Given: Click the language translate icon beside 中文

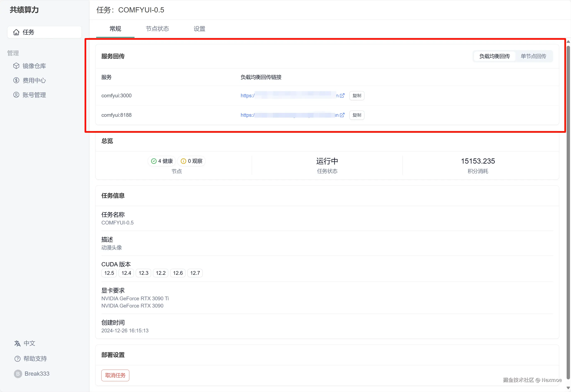Looking at the screenshot, I should pos(17,343).
